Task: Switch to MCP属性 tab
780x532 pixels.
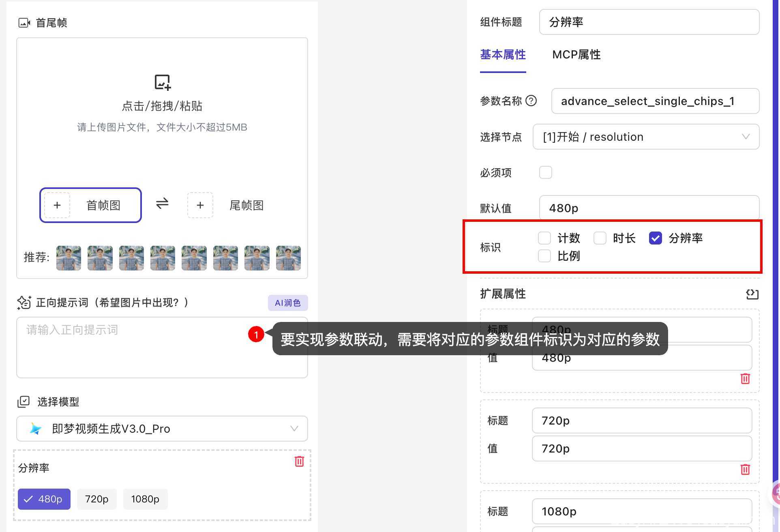Action: (576, 55)
